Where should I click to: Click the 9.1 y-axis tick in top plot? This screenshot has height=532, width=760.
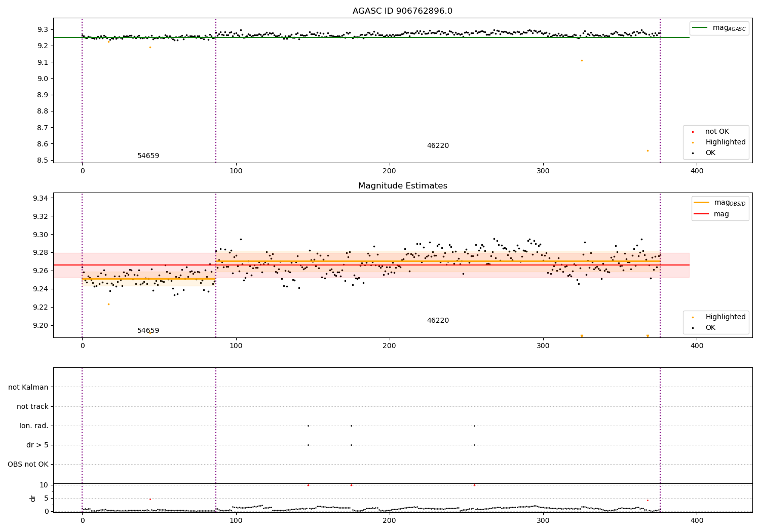tap(42, 62)
